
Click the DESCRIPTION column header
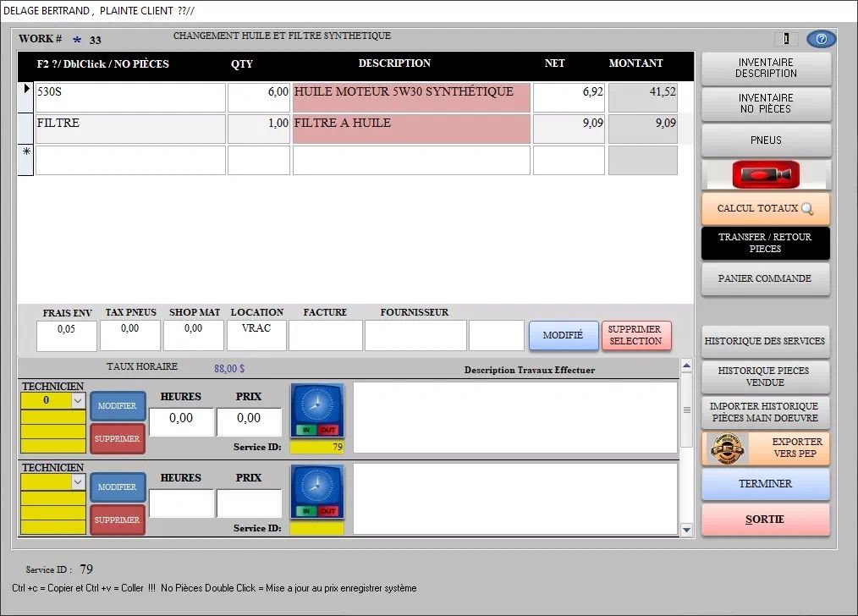[x=394, y=63]
